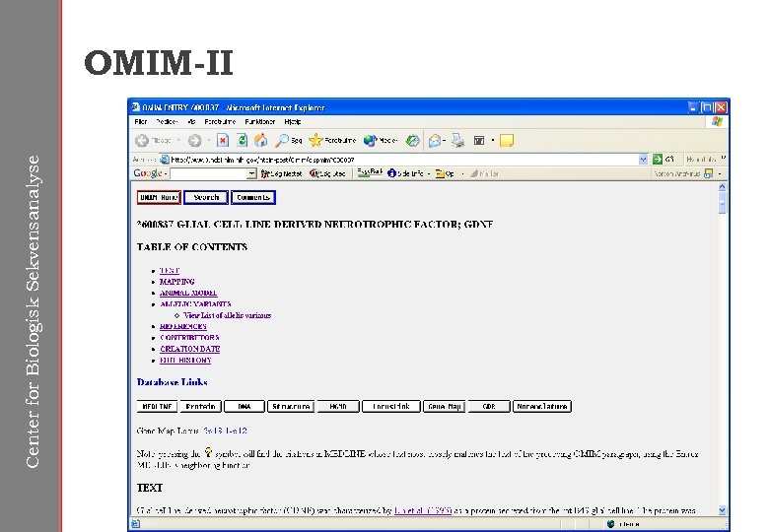Refresh the page with the green arrows icon
This screenshot has height=532, width=769.
pos(242,141)
